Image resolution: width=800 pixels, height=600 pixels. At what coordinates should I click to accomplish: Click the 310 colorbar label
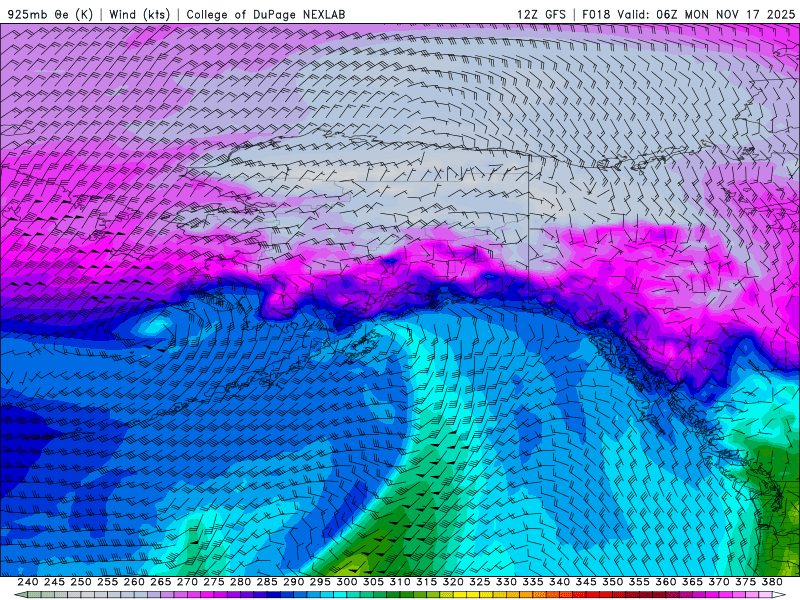click(399, 582)
